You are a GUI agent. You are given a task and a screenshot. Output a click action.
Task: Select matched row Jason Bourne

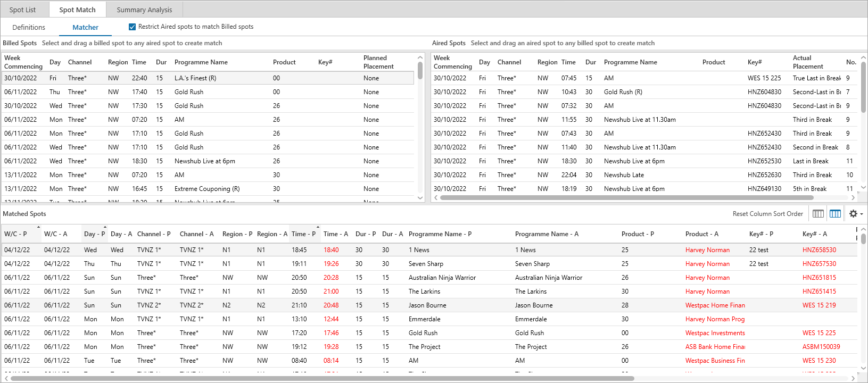coord(429,305)
